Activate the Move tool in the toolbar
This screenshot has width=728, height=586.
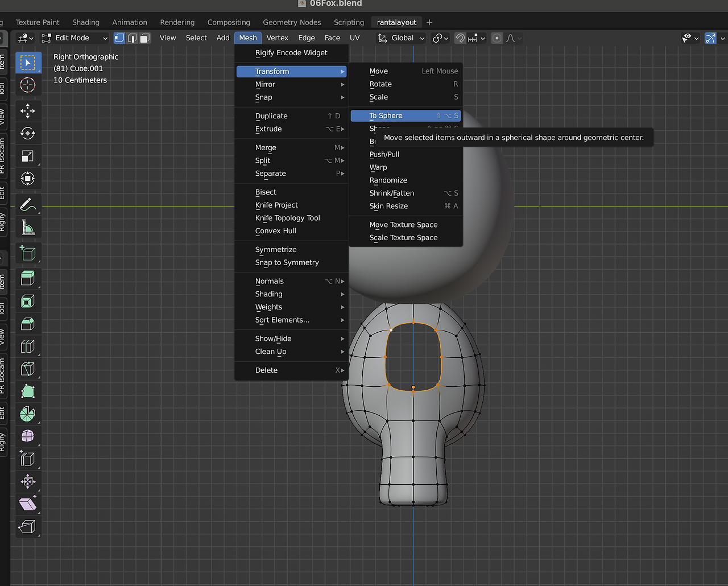coord(27,110)
